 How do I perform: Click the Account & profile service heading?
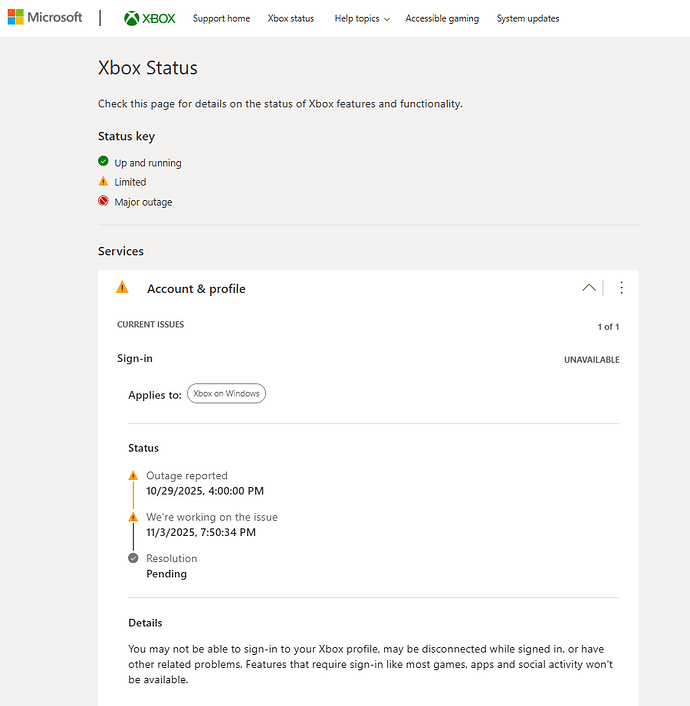(x=196, y=289)
